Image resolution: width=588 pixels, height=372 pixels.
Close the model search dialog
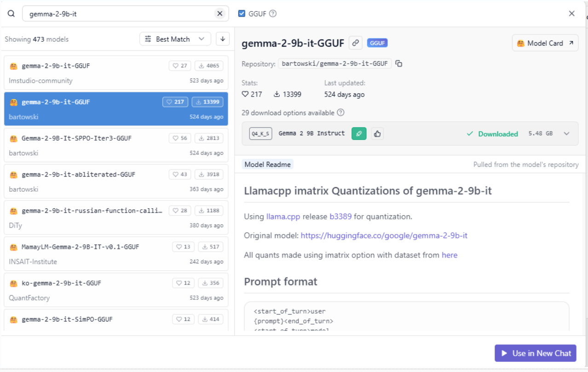coord(572,13)
